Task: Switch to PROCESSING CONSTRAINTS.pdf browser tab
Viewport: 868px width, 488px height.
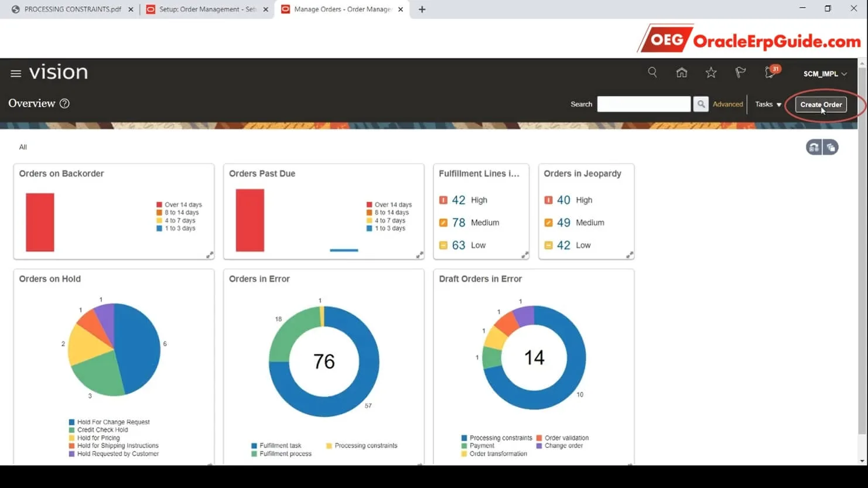Action: pos(73,9)
